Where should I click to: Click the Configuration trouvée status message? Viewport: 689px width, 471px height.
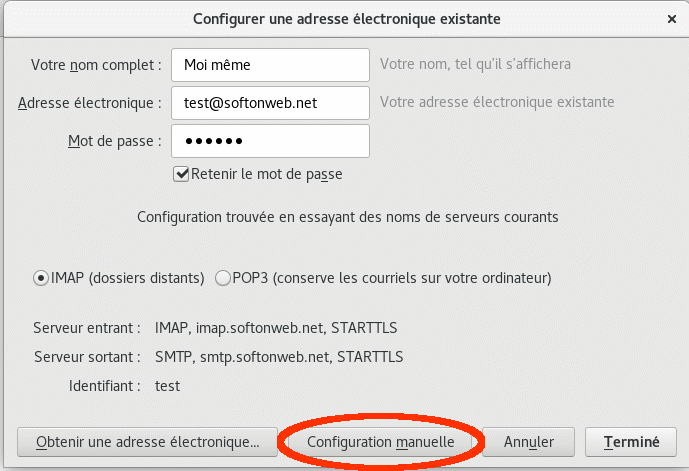pyautogui.click(x=348, y=216)
